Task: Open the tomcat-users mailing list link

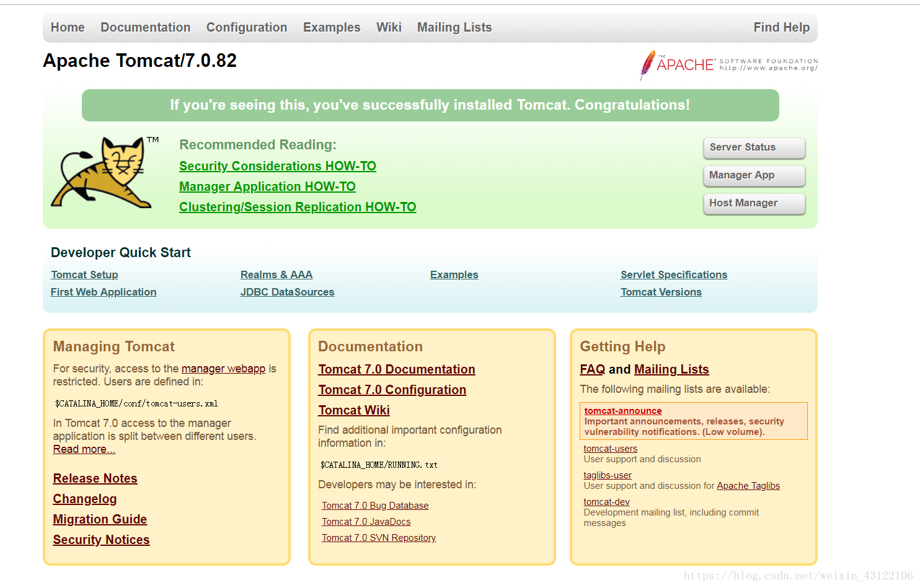Action: [610, 449]
